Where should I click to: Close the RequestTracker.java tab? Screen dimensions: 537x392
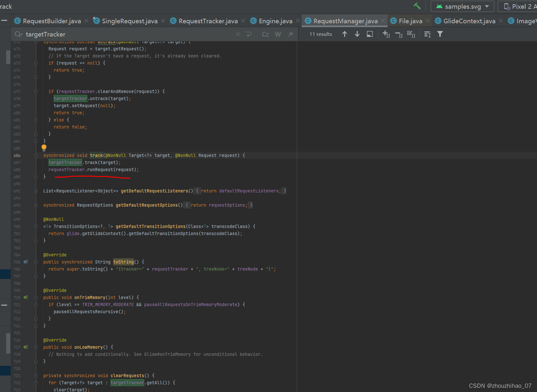[x=243, y=21]
